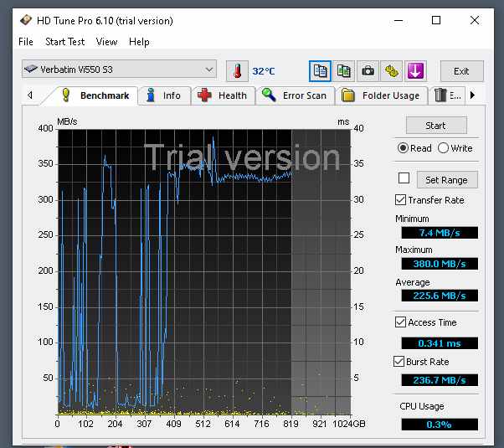Select the Write radio button
This screenshot has width=504, height=448.
coord(444,148)
